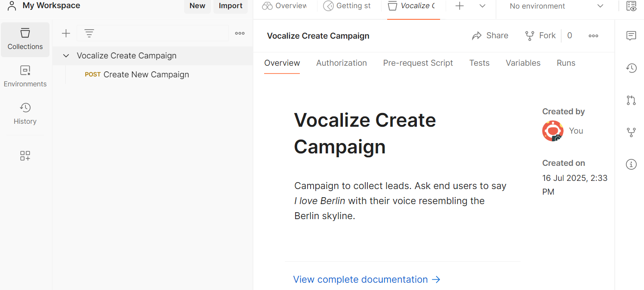644x290 pixels.
Task: Open View complete documentation link
Action: tap(367, 280)
